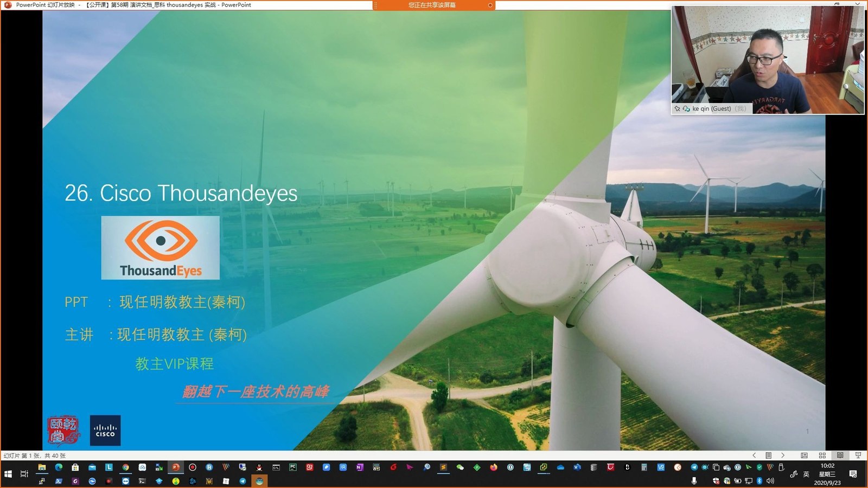Open the Windows Start menu
The height and width of the screenshot is (488, 868).
tap(8, 474)
